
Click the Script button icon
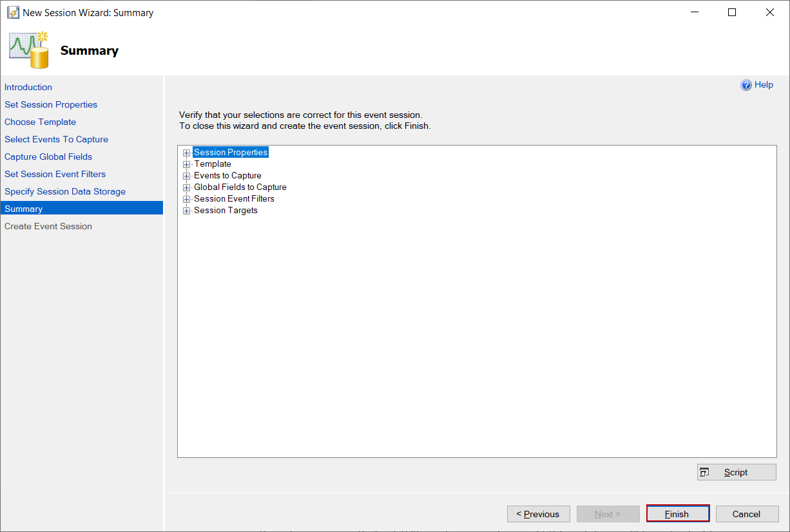[x=704, y=472]
